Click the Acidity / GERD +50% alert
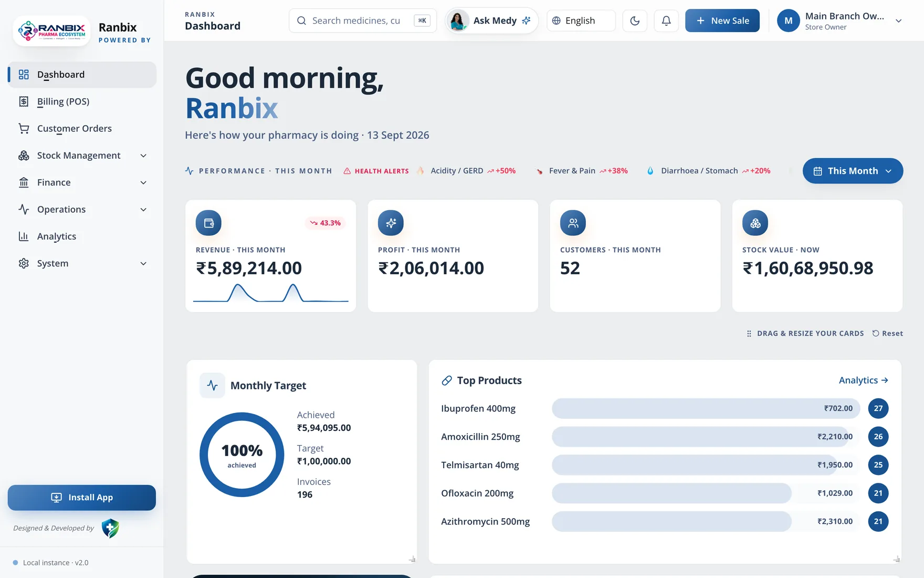This screenshot has height=578, width=924. click(466, 171)
